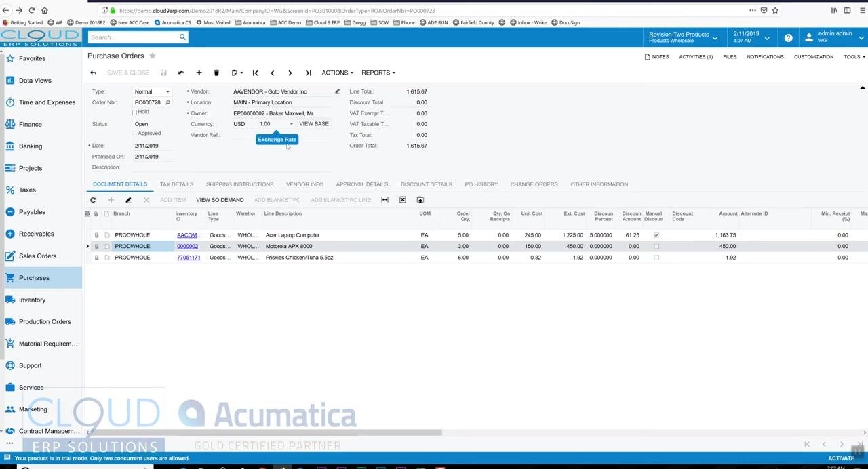Open the Banking module

pyautogui.click(x=31, y=146)
